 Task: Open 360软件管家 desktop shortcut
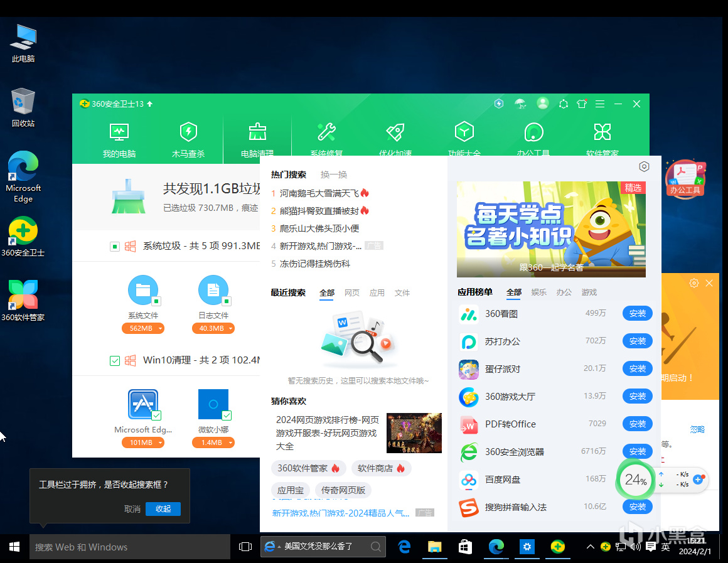click(x=23, y=301)
